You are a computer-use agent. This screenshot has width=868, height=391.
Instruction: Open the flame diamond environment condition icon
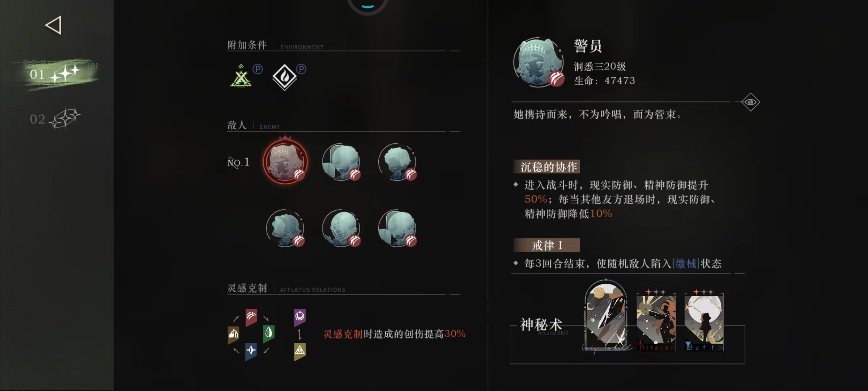285,77
